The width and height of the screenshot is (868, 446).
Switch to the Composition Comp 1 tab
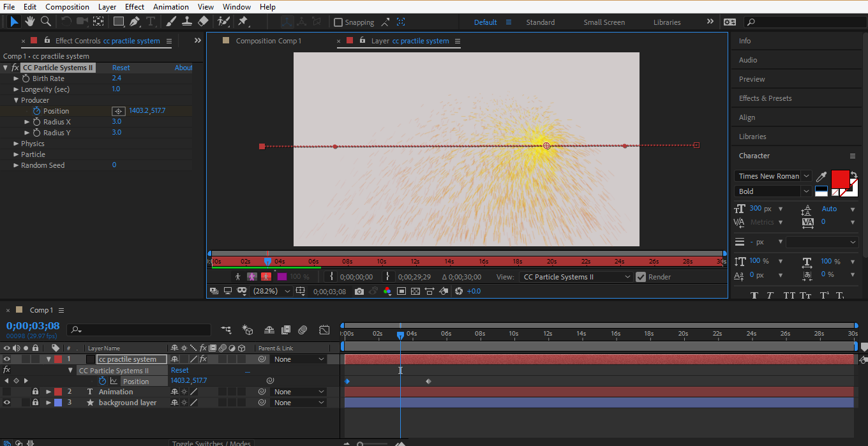point(268,41)
